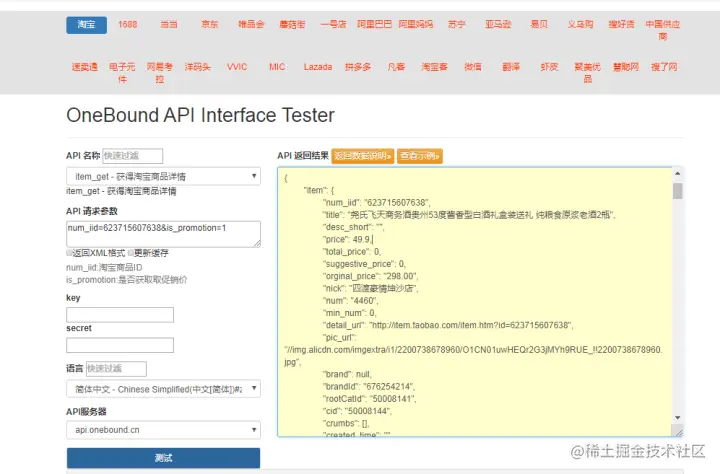Click the request params textarea resize grip

coord(257,243)
